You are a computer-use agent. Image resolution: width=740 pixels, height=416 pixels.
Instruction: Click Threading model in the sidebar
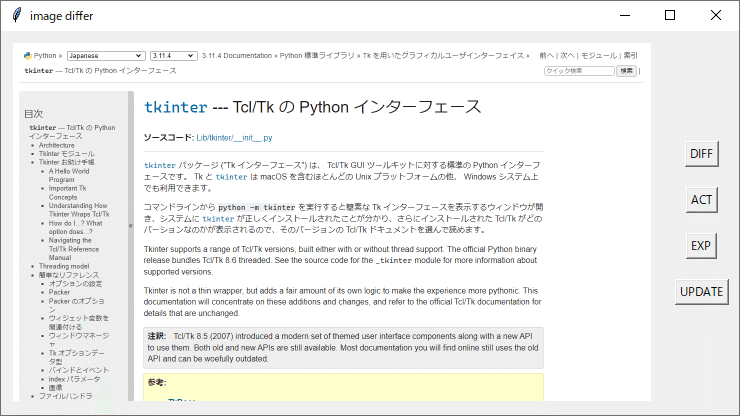pos(64,266)
